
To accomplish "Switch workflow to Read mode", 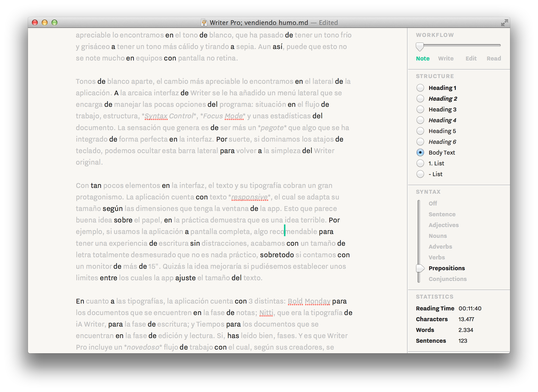I will tap(494, 59).
